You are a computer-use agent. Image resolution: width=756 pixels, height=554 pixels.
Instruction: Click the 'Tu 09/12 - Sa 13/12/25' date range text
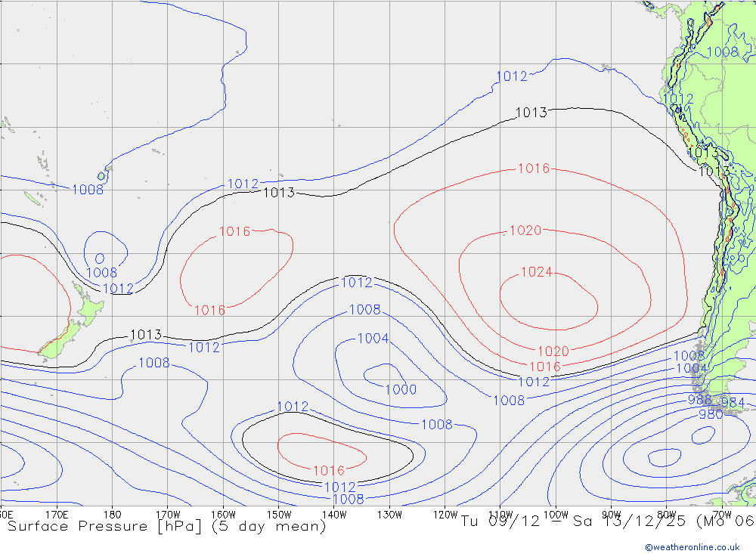coord(573,522)
